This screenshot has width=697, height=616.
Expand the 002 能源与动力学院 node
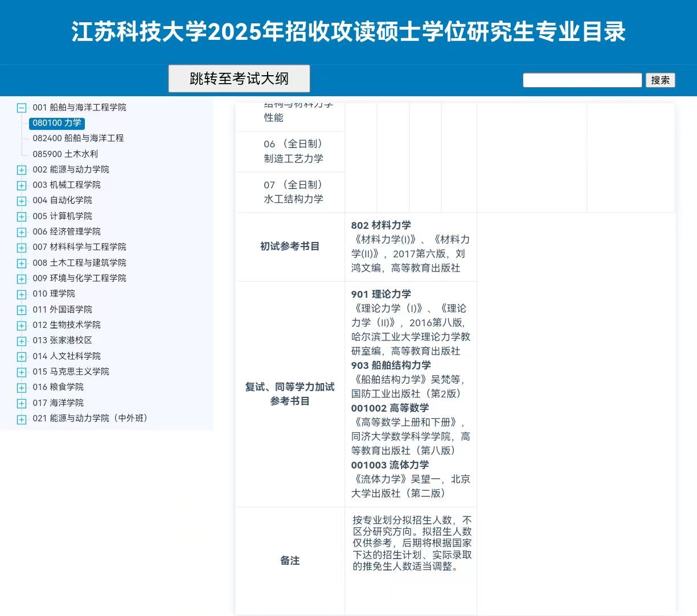click(22, 170)
